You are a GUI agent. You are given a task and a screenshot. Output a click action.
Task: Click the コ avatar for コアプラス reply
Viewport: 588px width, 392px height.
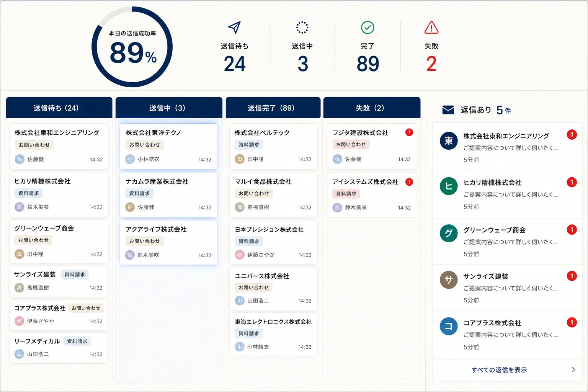449,326
